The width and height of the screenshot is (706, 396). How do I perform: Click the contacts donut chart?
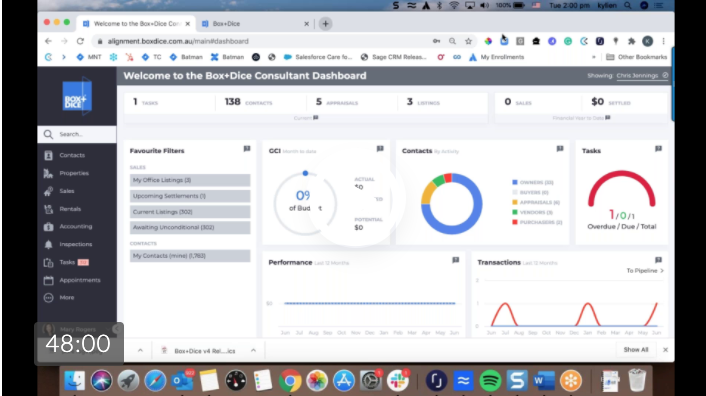tap(452, 204)
